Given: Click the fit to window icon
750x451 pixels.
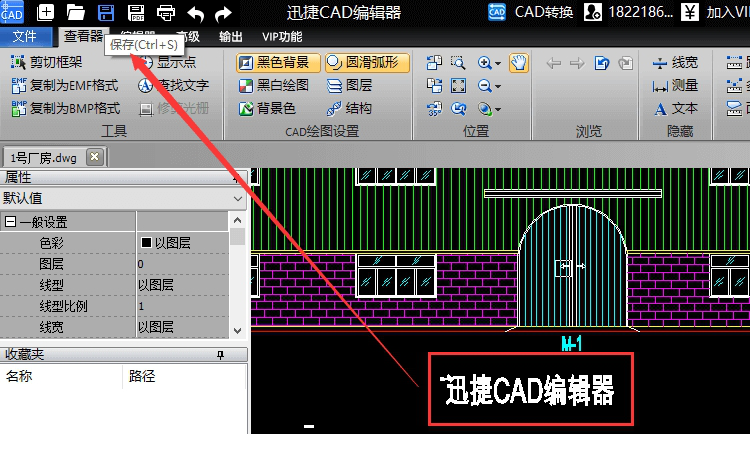Looking at the screenshot, I should coord(458,86).
